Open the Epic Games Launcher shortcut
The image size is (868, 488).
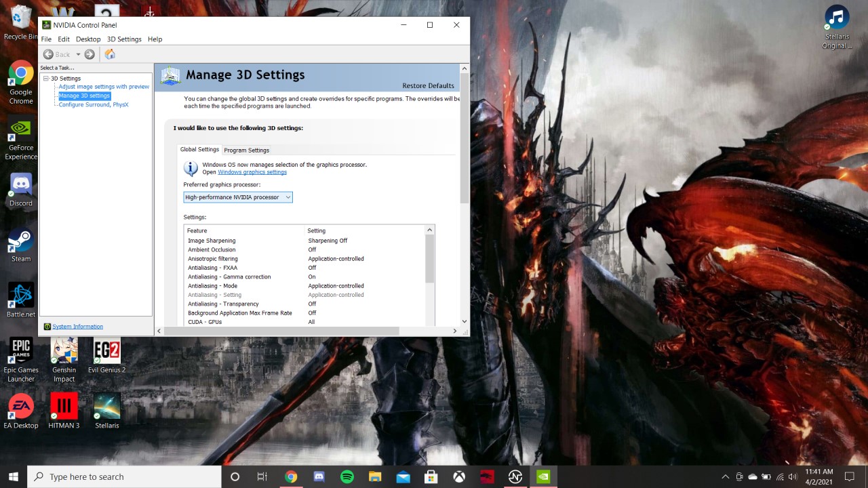click(x=21, y=351)
